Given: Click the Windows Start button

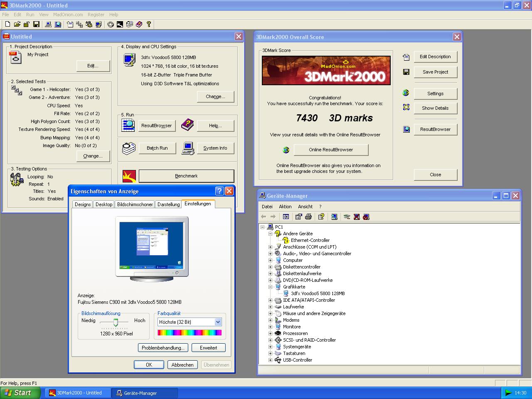Looking at the screenshot, I should [20, 393].
